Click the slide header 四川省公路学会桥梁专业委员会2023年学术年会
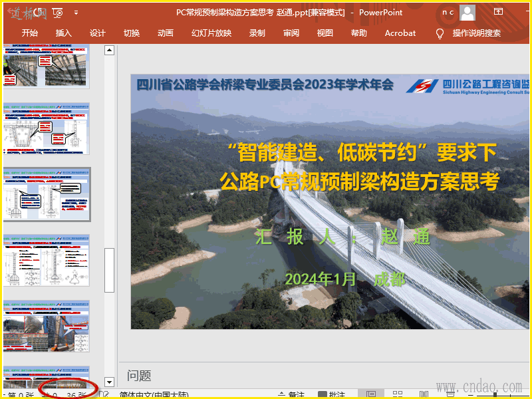The image size is (532, 399). (265, 84)
